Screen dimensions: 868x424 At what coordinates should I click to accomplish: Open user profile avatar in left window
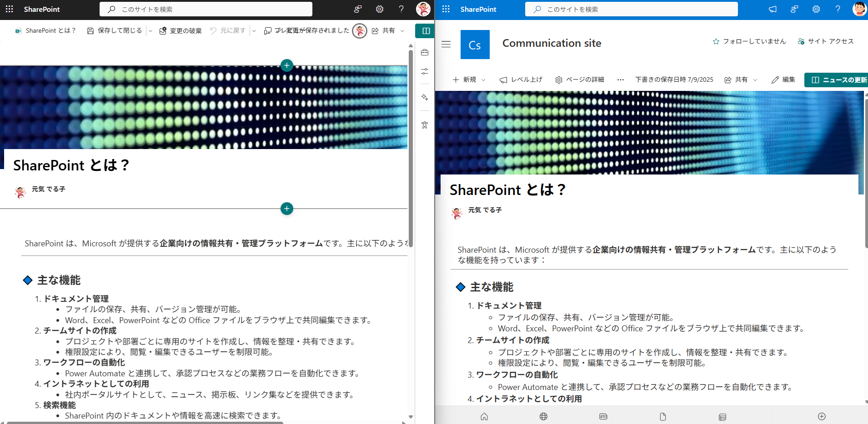click(423, 9)
